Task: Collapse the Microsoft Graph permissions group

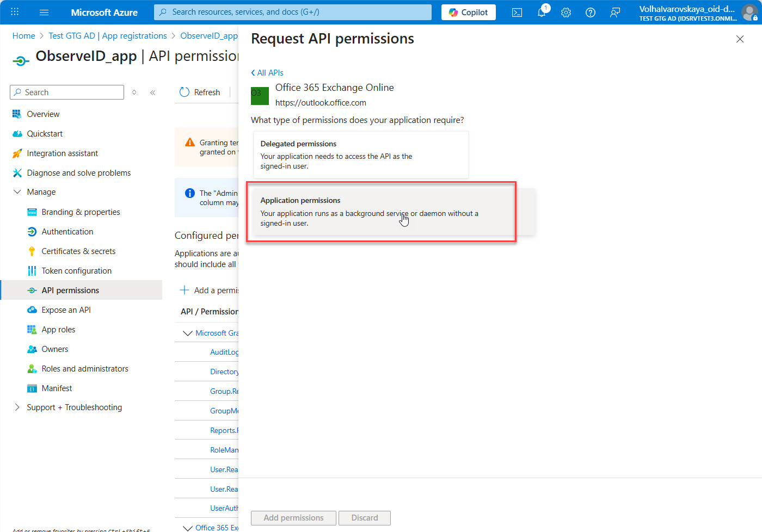Action: (x=188, y=333)
